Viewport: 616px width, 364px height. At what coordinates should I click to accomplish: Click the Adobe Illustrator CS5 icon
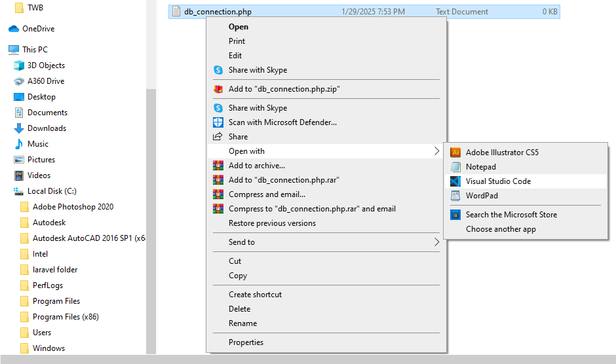click(x=455, y=153)
